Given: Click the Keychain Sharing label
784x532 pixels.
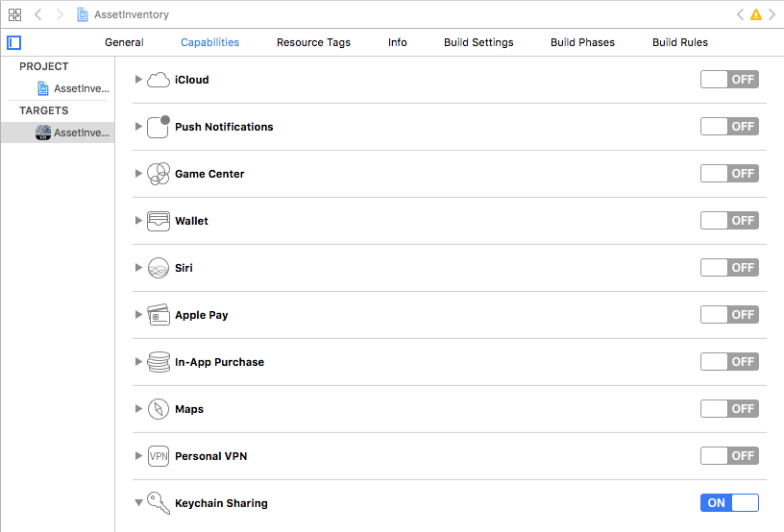Looking at the screenshot, I should point(221,503).
